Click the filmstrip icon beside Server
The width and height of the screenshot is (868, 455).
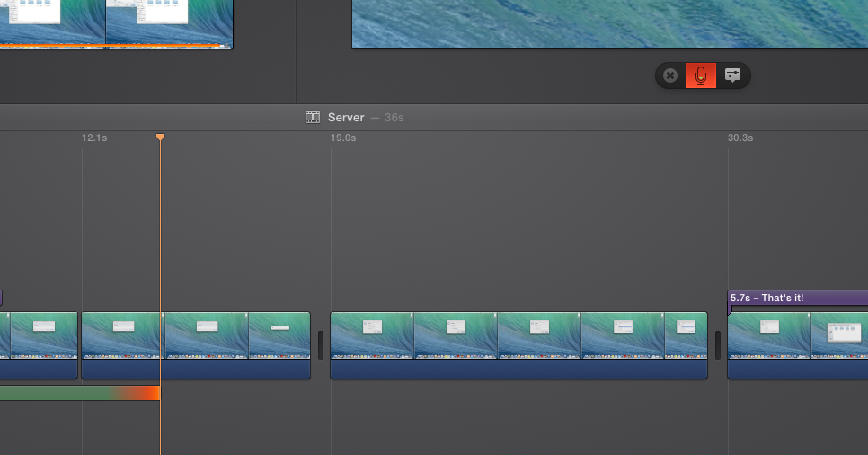(313, 117)
